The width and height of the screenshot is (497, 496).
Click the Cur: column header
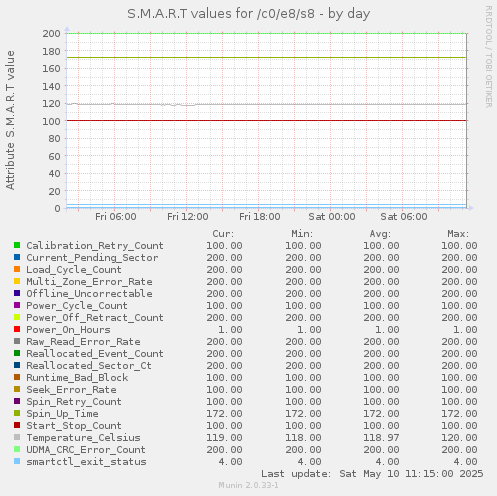(223, 234)
